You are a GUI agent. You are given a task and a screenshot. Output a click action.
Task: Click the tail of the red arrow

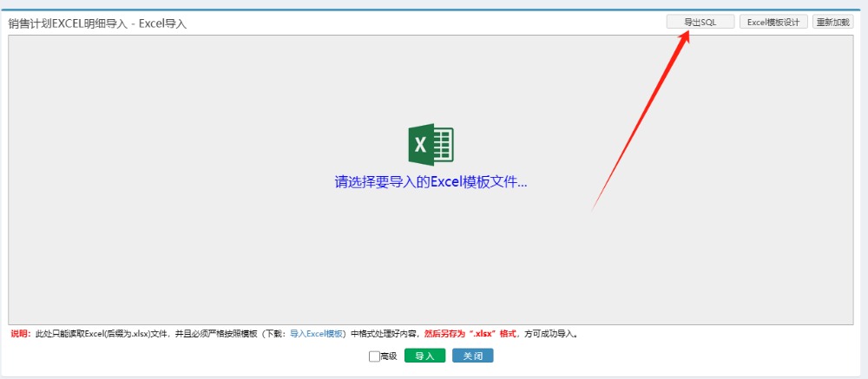click(x=594, y=208)
